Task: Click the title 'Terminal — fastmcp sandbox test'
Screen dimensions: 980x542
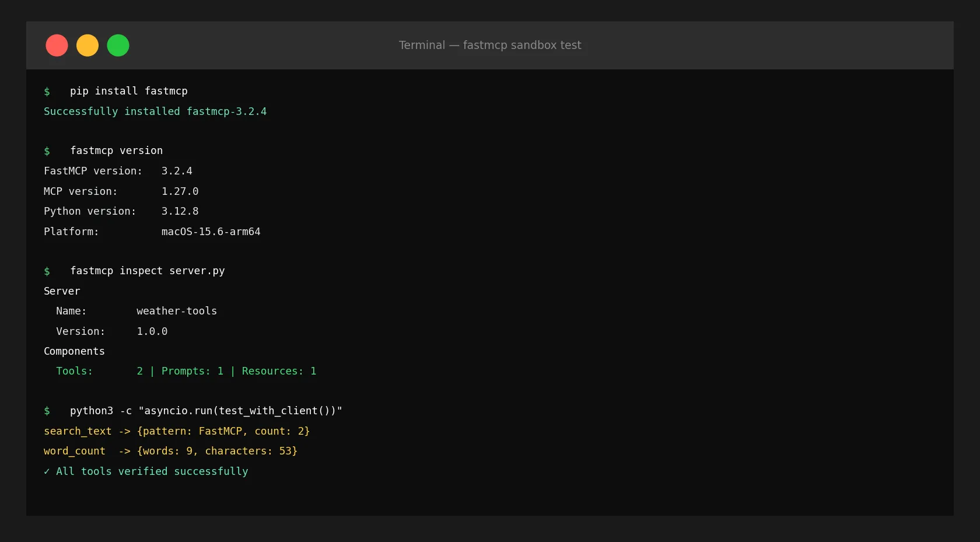Action: click(490, 45)
